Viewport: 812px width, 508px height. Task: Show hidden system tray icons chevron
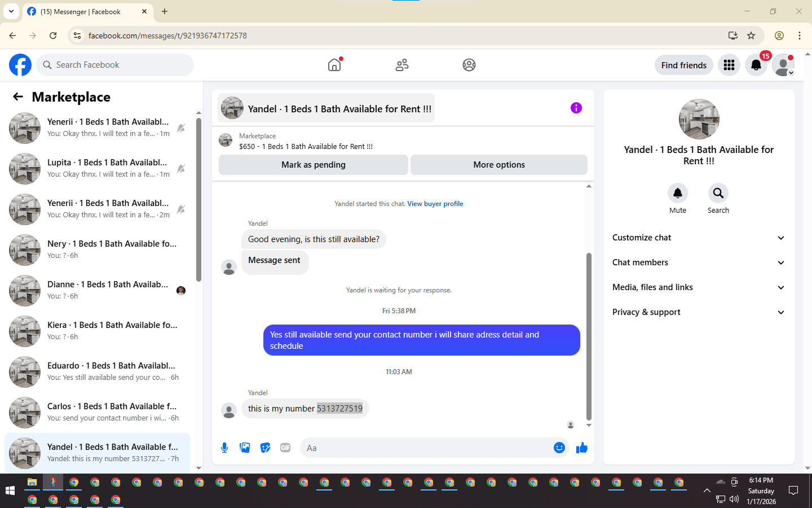[x=707, y=491]
